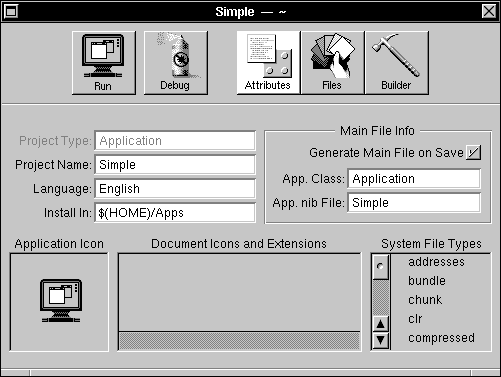
Task: Launch Debug with the spray can icon
Action: (176, 63)
